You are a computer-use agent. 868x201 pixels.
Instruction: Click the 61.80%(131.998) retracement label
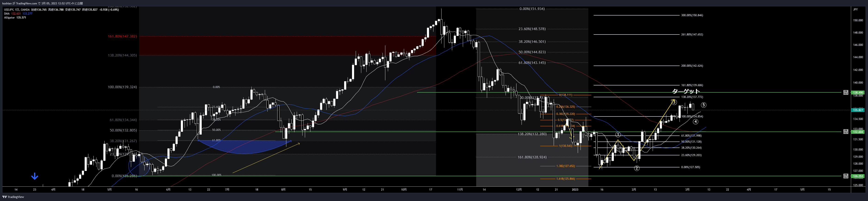692,135
